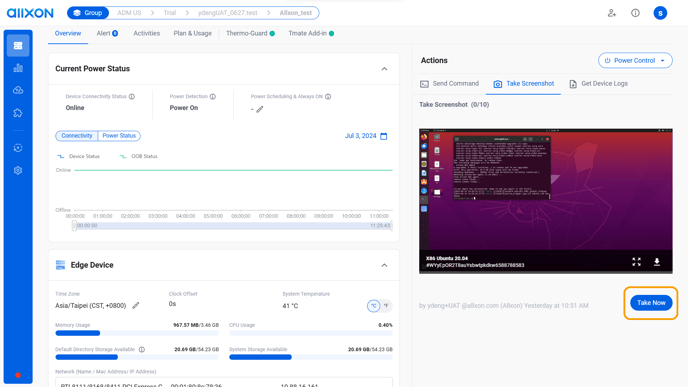Click the red dot at sidebar bottom
688x387 pixels.
(x=18, y=375)
